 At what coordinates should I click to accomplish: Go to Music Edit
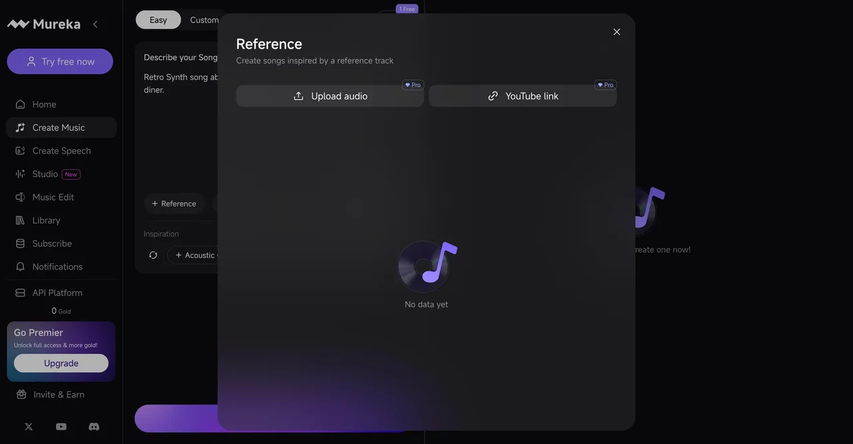[x=61, y=197]
